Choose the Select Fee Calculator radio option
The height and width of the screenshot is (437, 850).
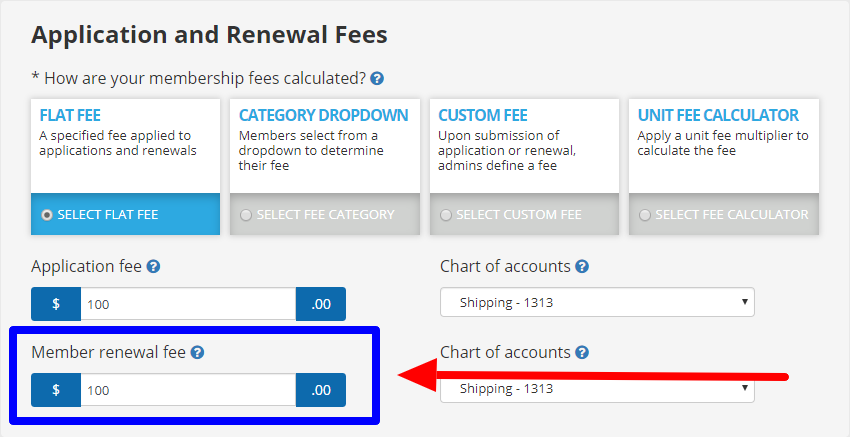tap(645, 215)
